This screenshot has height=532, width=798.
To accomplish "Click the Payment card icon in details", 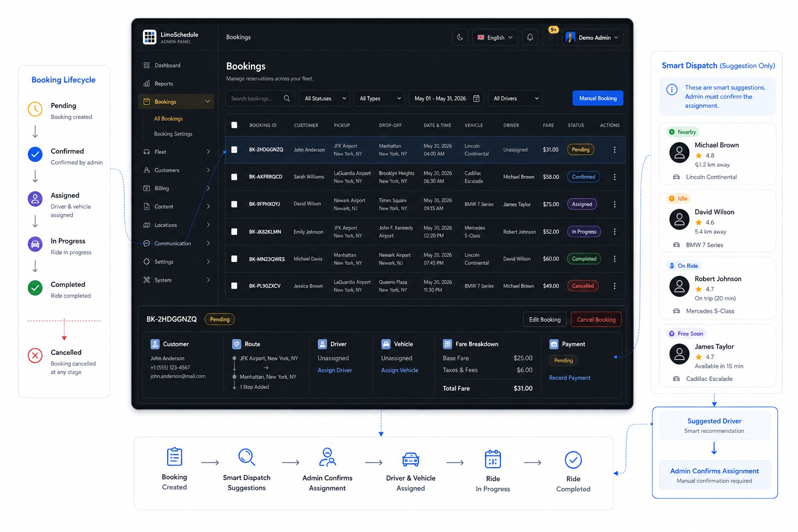I will coord(554,344).
